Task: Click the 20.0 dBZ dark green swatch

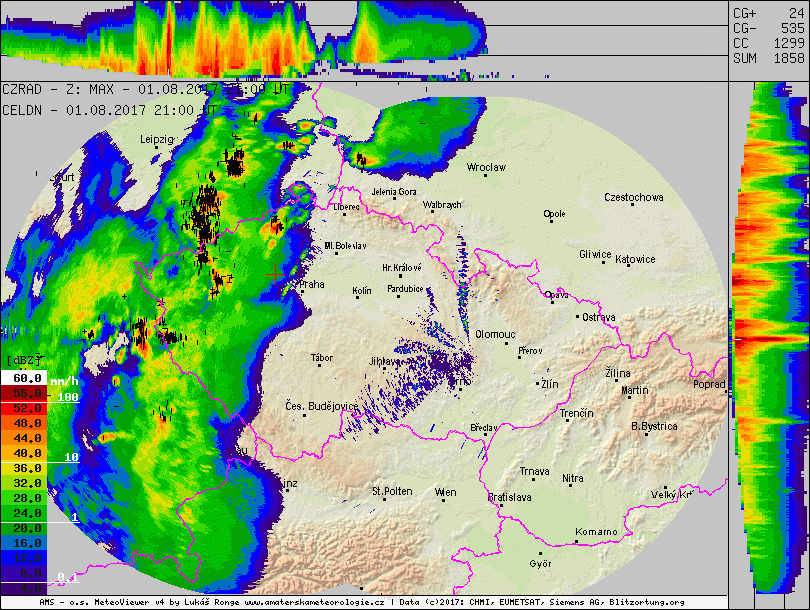Action: (24, 528)
